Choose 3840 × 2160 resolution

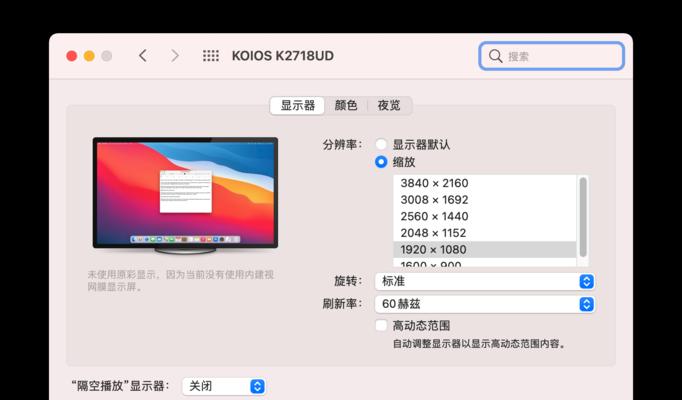(485, 183)
